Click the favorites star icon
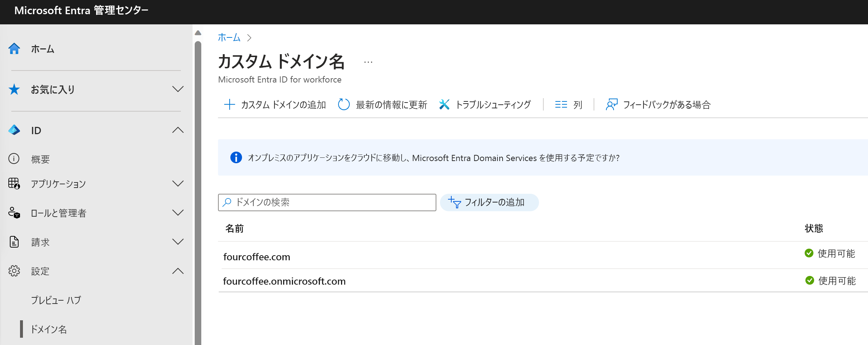868x345 pixels. pyautogui.click(x=14, y=89)
